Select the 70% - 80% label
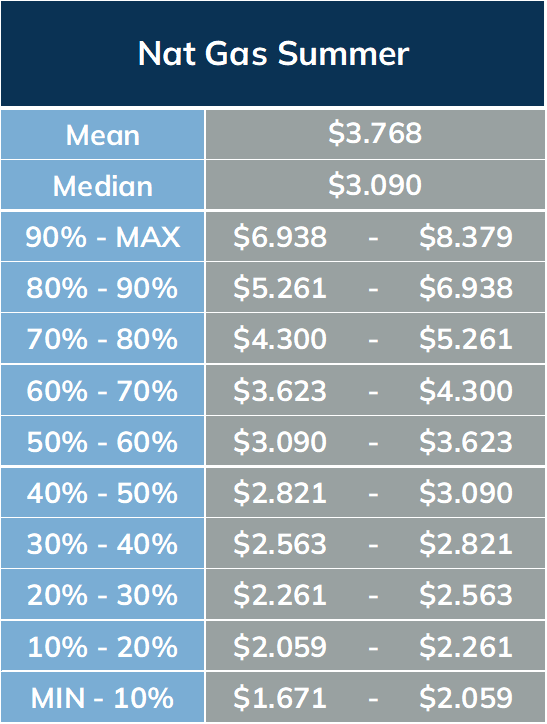The height and width of the screenshot is (724, 547). pyautogui.click(x=102, y=339)
